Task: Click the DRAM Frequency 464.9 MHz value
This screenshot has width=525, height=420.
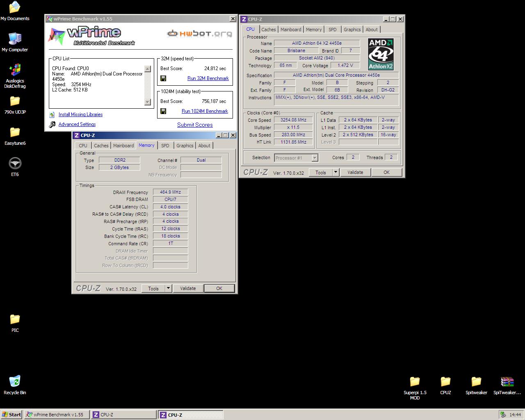Action: point(170,192)
